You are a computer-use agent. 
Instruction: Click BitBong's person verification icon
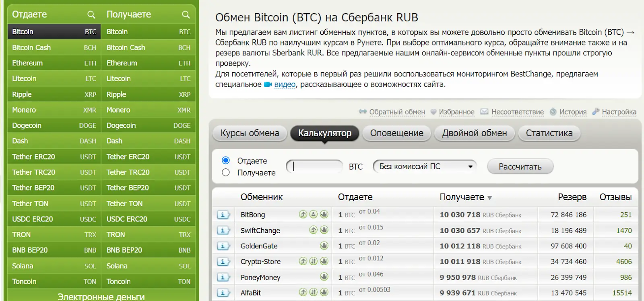pos(314,214)
